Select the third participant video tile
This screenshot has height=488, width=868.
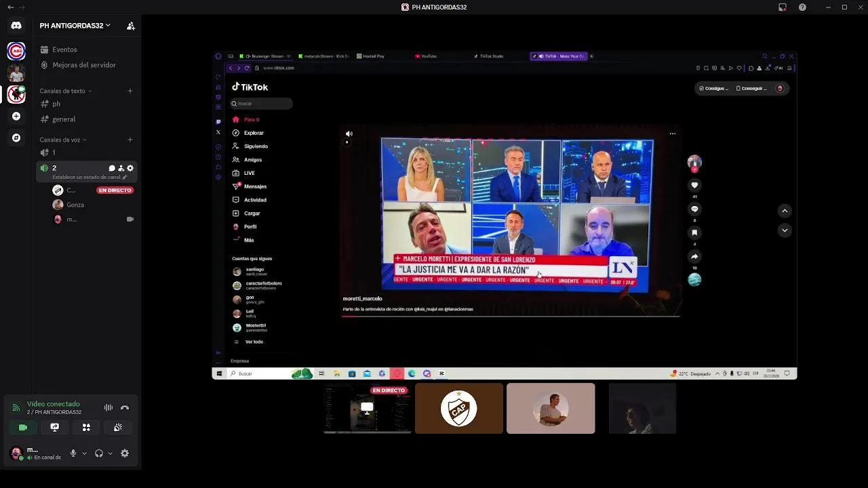click(x=551, y=409)
